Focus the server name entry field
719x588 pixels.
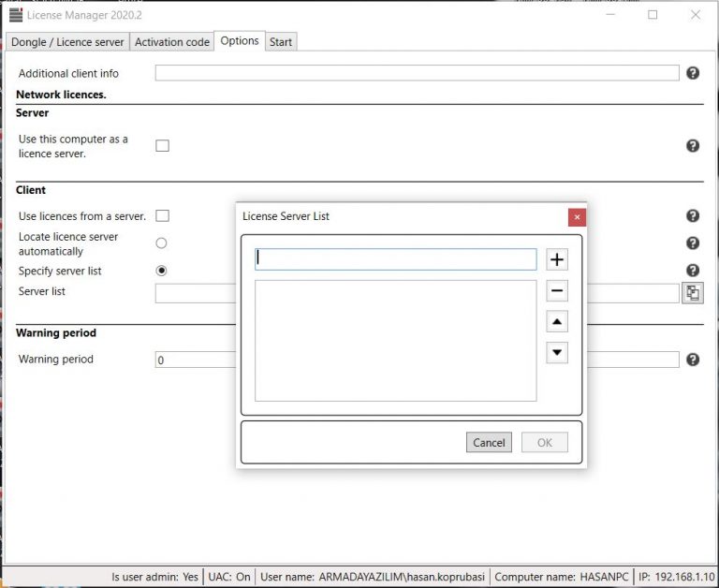click(396, 259)
